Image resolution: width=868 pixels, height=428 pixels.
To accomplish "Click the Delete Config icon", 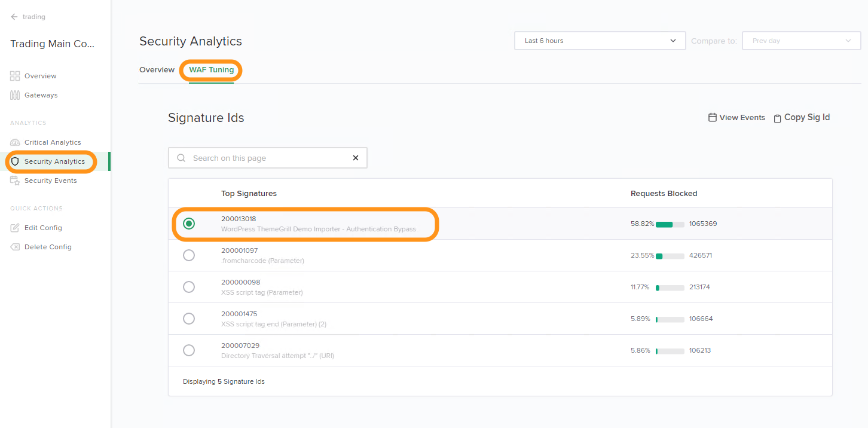I will 15,247.
